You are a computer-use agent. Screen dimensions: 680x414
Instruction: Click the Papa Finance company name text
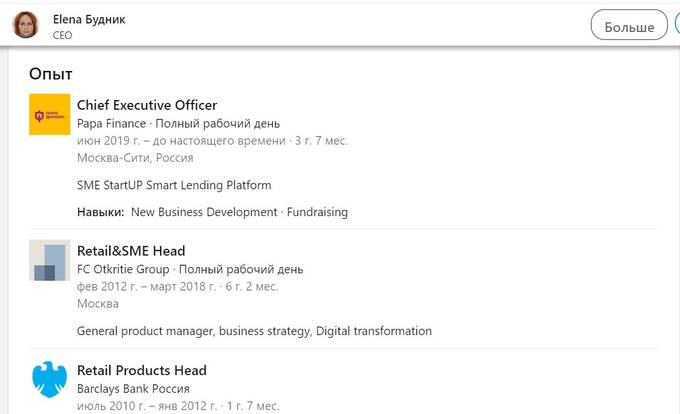point(111,124)
